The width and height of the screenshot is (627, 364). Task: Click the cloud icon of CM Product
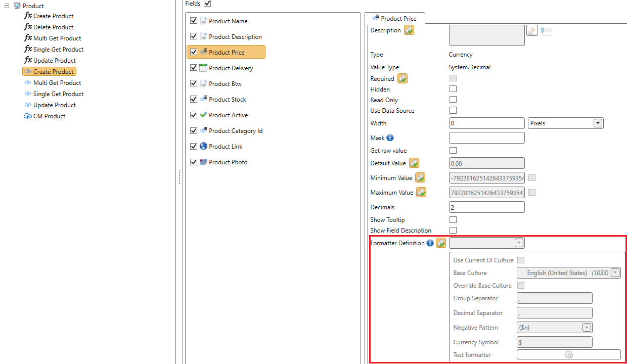pyautogui.click(x=28, y=116)
